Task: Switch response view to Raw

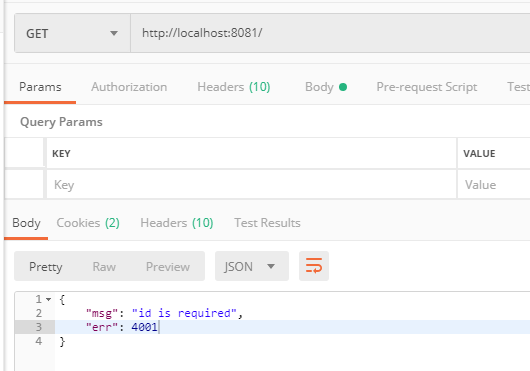Action: (104, 267)
